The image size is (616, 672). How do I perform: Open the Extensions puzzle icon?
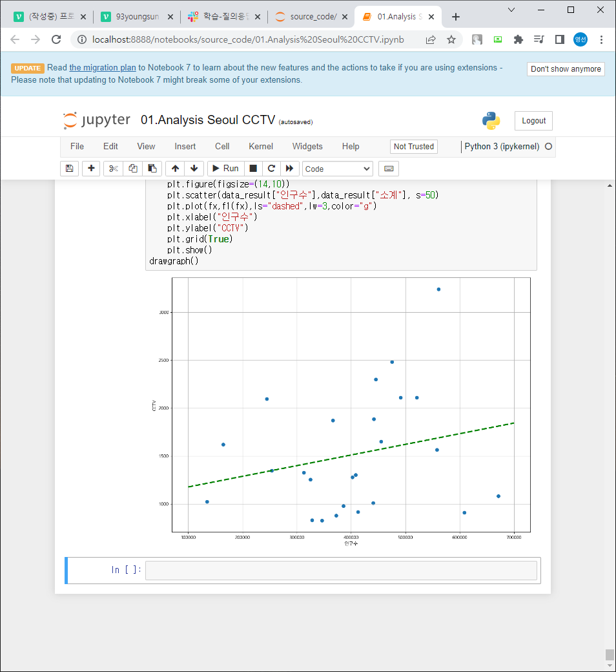(518, 40)
